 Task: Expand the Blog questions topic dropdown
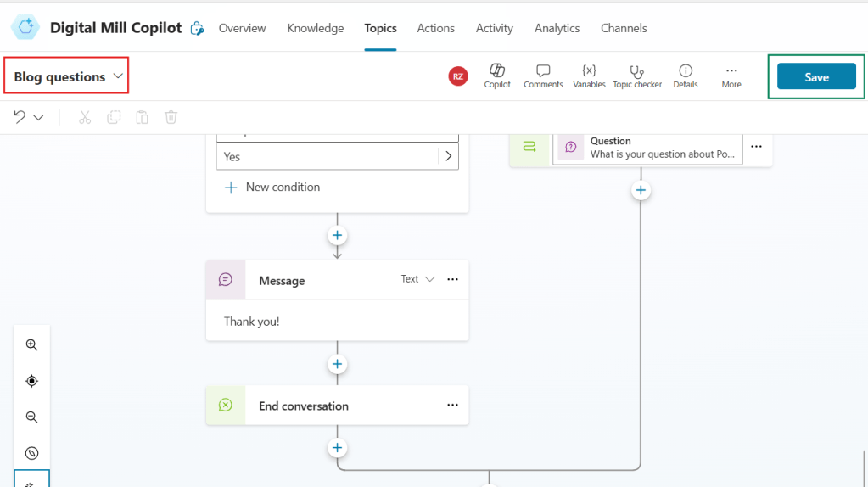click(x=118, y=76)
